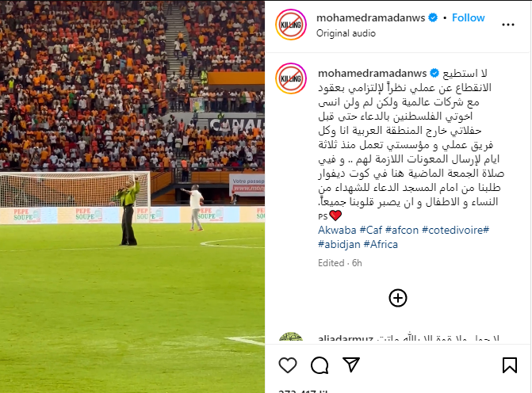This screenshot has width=532, height=393.
Task: Open the caption's mohamedramadanws username
Action: click(x=372, y=73)
